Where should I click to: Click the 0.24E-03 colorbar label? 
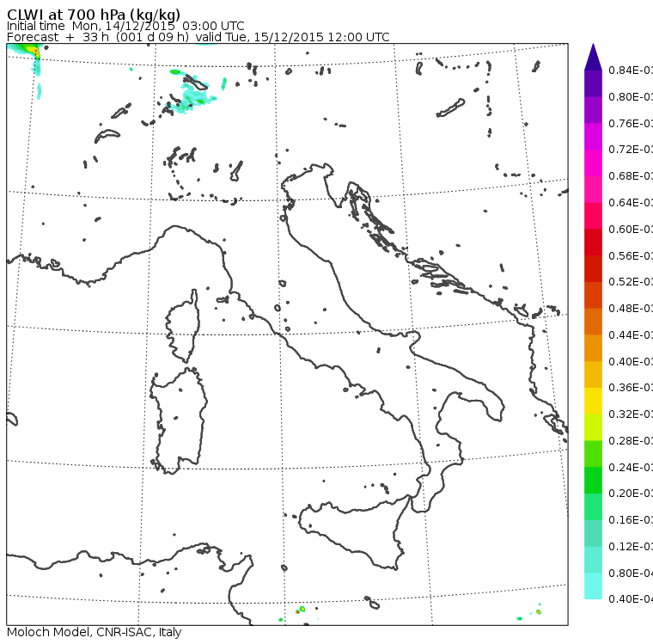tap(631, 467)
